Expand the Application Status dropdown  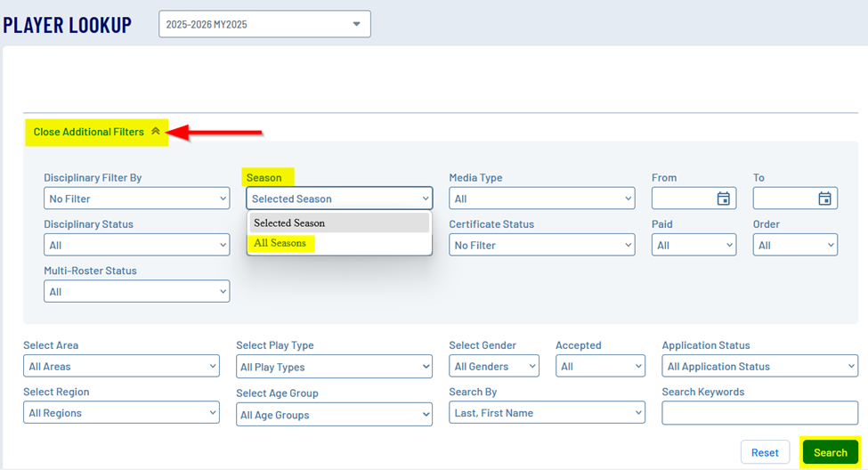[759, 366]
